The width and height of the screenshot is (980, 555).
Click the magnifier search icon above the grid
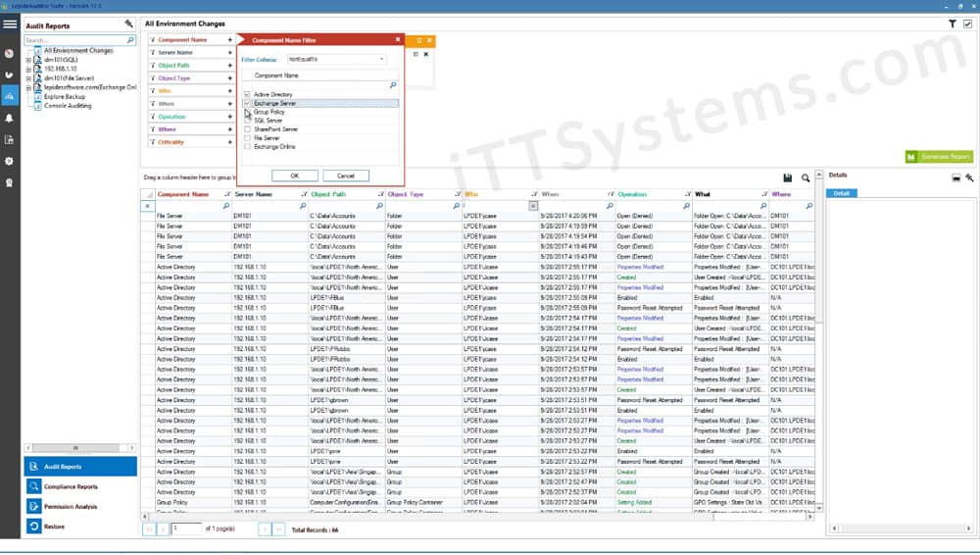pyautogui.click(x=806, y=178)
